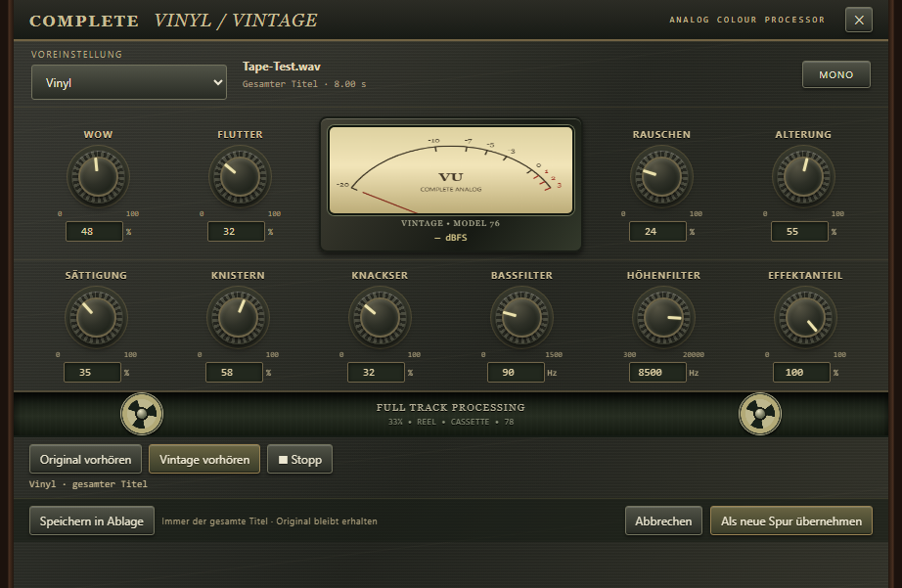Screen dimensions: 902x588
Task: Play the Vintage vorhören preview
Action: coord(204,459)
